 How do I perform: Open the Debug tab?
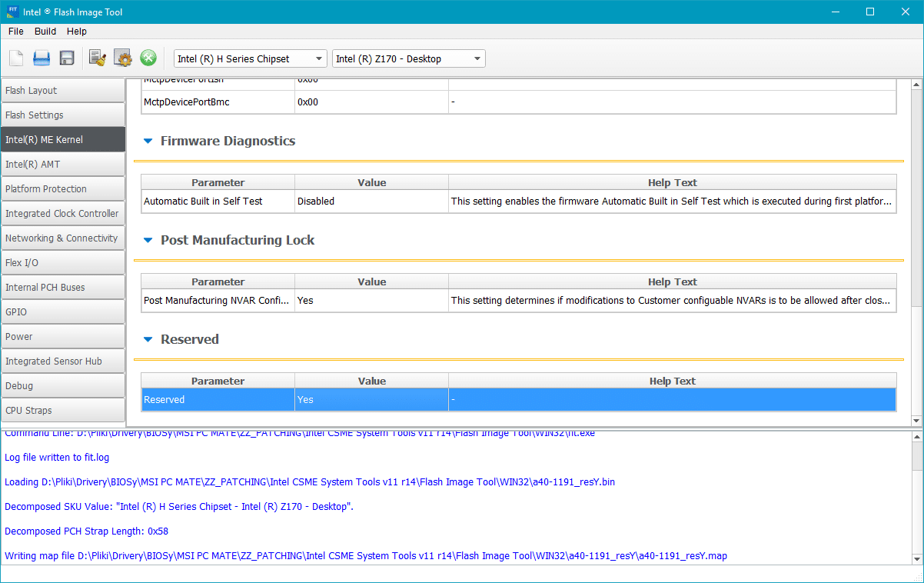63,386
